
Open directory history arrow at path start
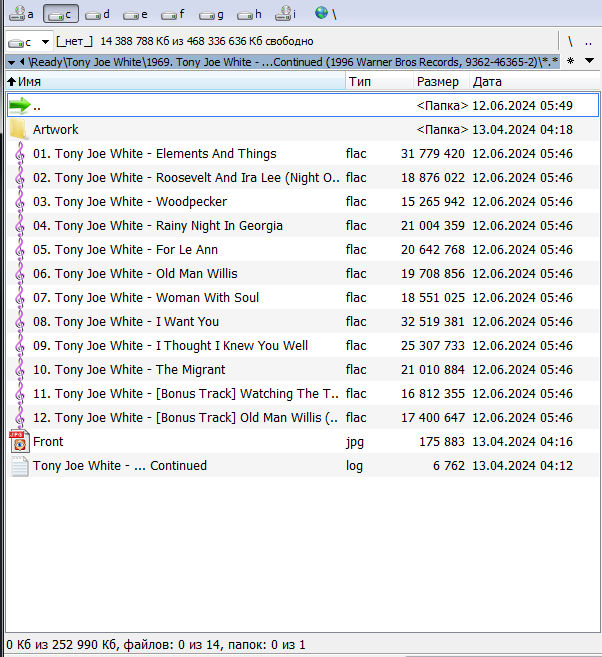[11, 62]
